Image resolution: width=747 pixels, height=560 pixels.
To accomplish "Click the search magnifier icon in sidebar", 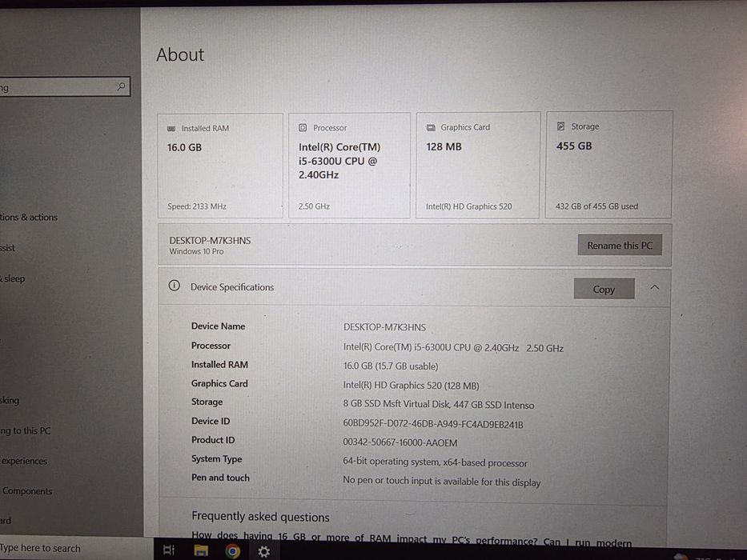I will pyautogui.click(x=121, y=86).
